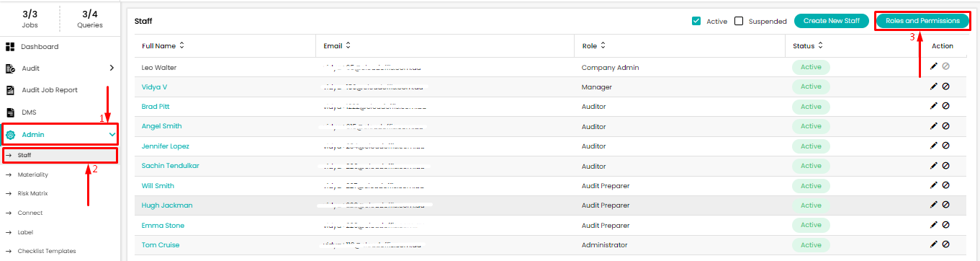The image size is (980, 261).
Task: Sort table by Role column arrows
Action: tap(603, 45)
